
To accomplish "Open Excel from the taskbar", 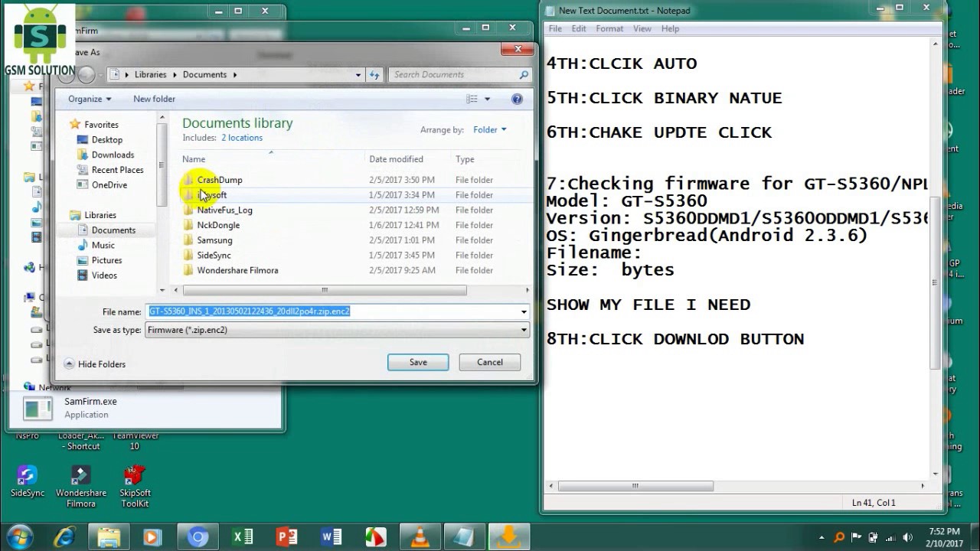I will pyautogui.click(x=243, y=537).
